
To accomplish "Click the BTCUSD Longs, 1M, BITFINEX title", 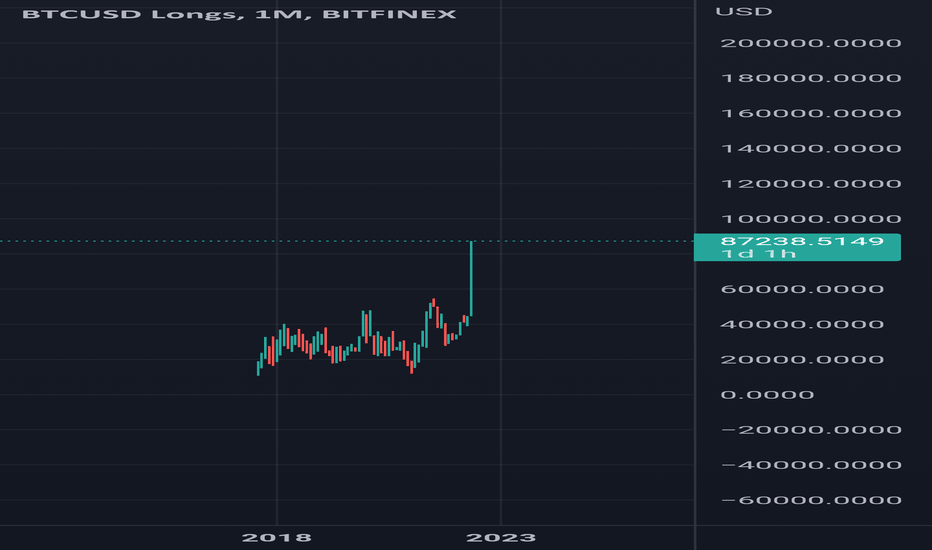I will pyautogui.click(x=239, y=14).
